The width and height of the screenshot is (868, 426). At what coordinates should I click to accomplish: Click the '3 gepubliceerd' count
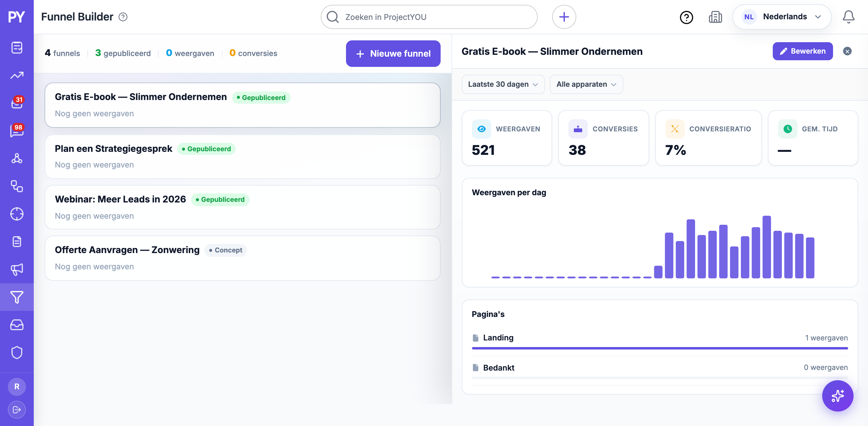click(x=123, y=54)
